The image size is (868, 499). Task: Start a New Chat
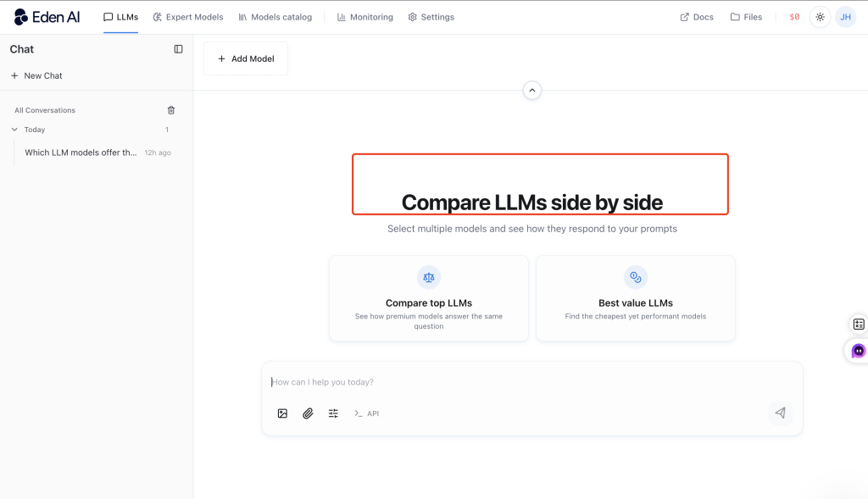(36, 75)
